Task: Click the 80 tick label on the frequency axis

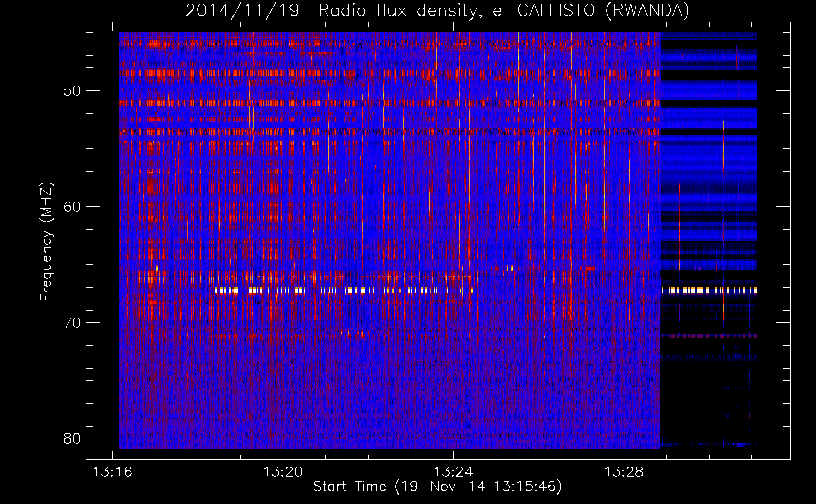Action: (72, 438)
